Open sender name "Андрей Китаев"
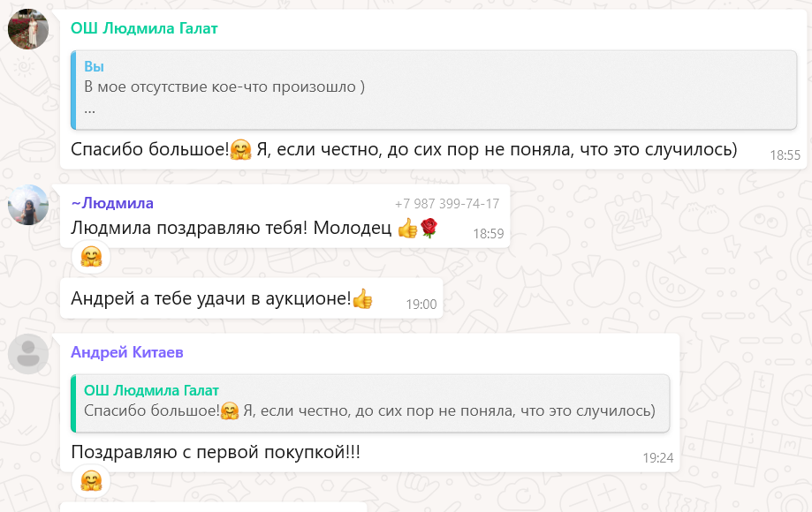 click(127, 352)
